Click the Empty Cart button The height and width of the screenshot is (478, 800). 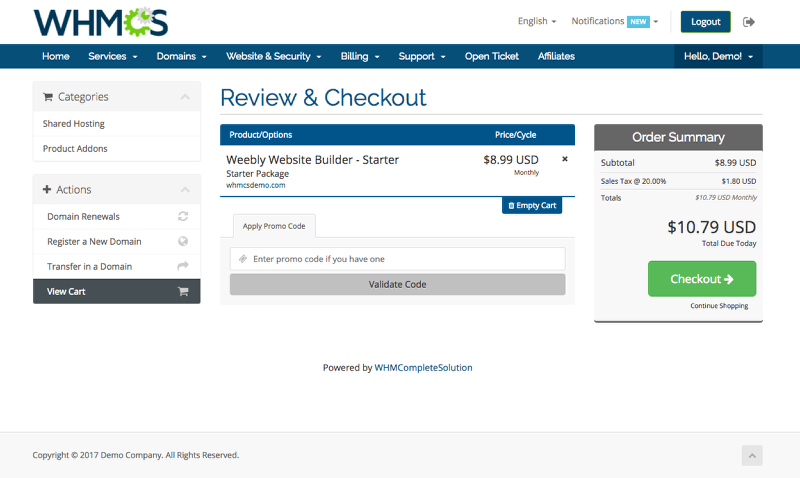click(x=532, y=205)
